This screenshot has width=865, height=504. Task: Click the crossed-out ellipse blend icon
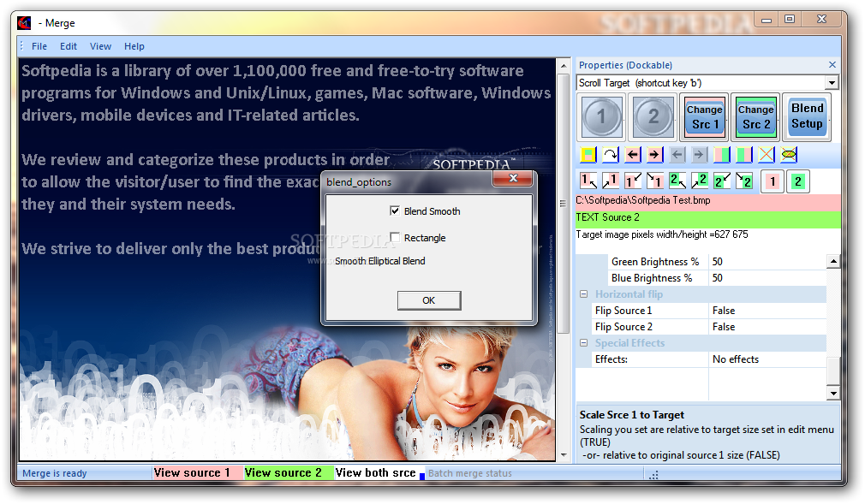pyautogui.click(x=789, y=155)
